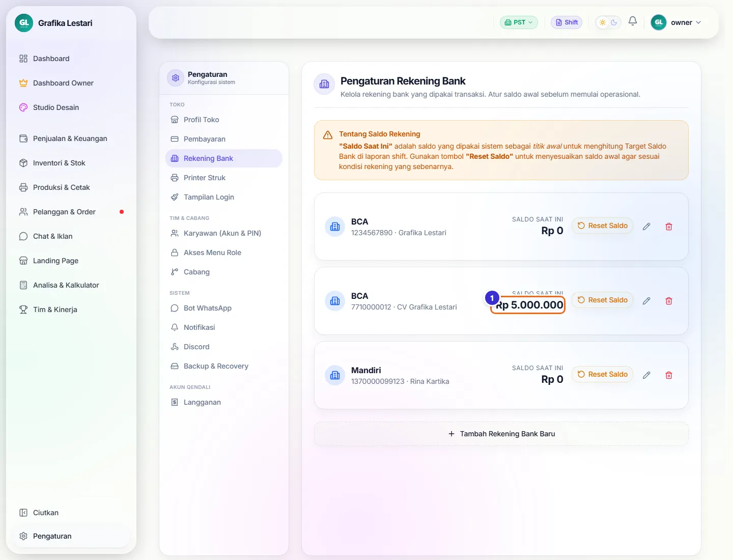Screen dimensions: 733x560
Task: Click the Grafika Lestari logo
Action: click(x=24, y=23)
